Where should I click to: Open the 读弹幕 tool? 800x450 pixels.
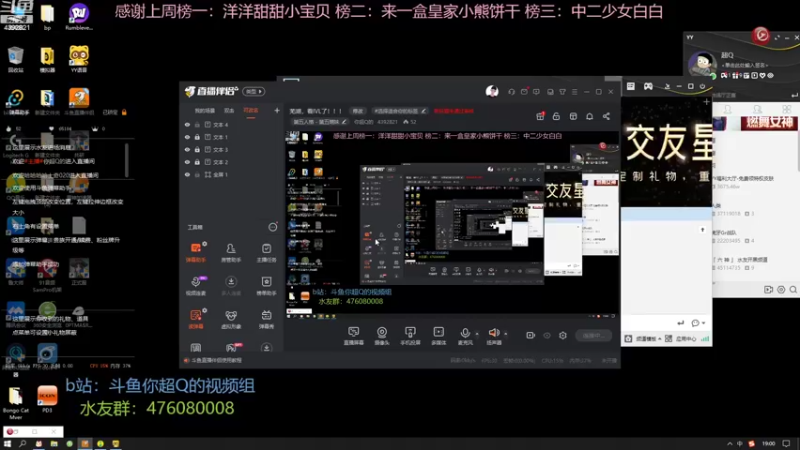[195, 319]
